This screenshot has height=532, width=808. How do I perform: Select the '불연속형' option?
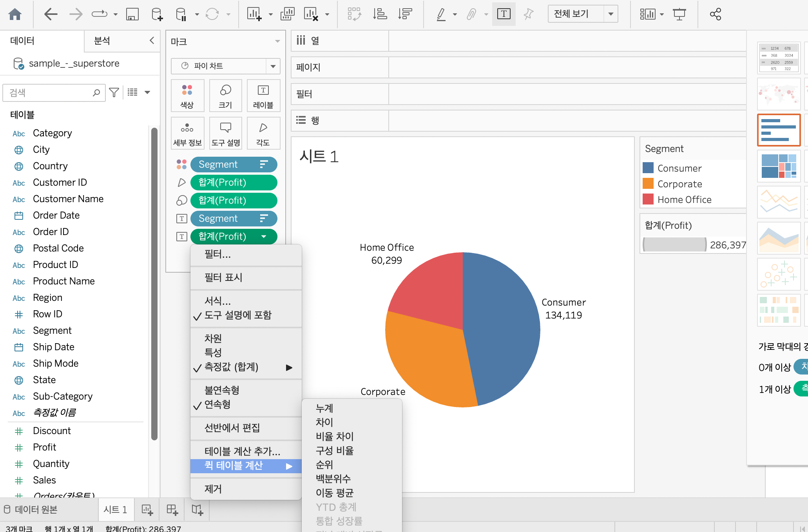point(222,390)
